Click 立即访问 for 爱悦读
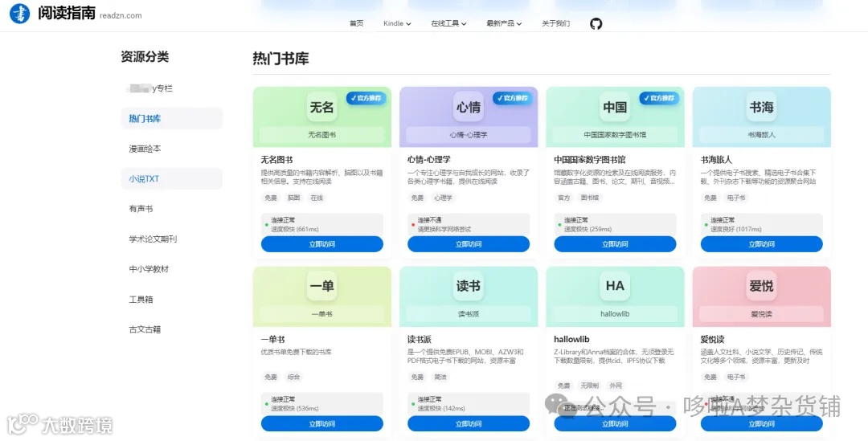 click(x=762, y=424)
